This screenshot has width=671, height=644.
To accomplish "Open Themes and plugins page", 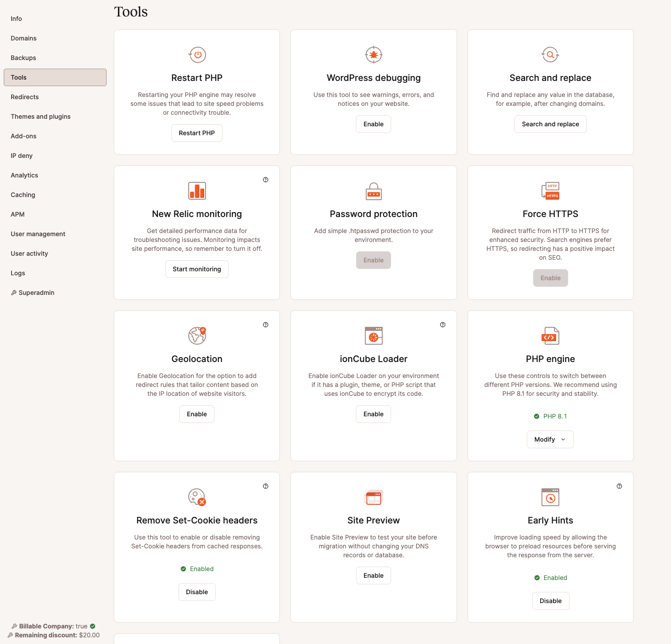I will tap(55, 117).
